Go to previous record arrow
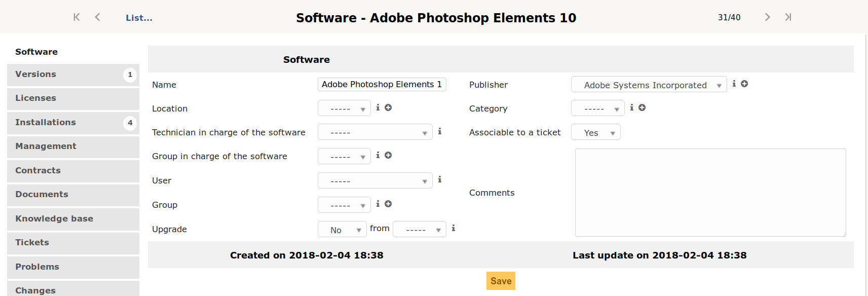The image size is (868, 296). point(97,17)
